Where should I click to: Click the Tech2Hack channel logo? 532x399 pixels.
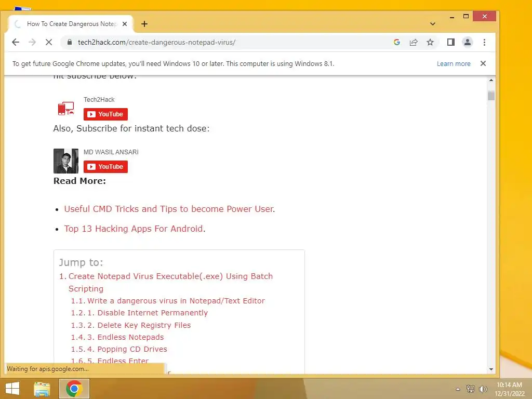(66, 109)
